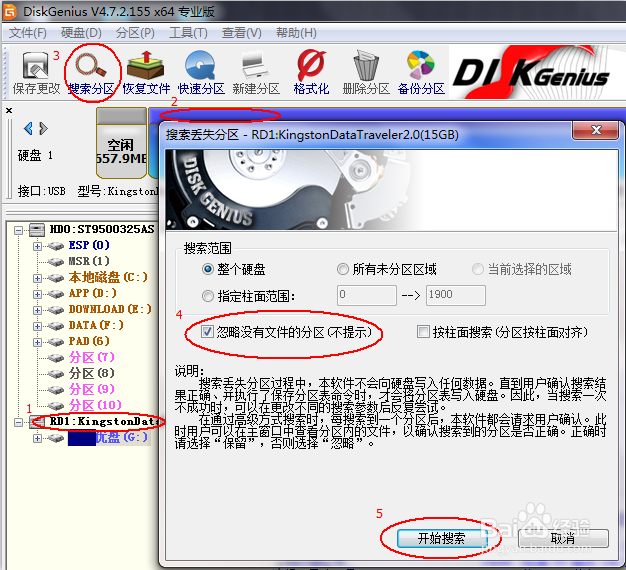This screenshot has width=626, height=570.
Task: Click the drive icon beside 分区(7)
Action: click(55, 358)
